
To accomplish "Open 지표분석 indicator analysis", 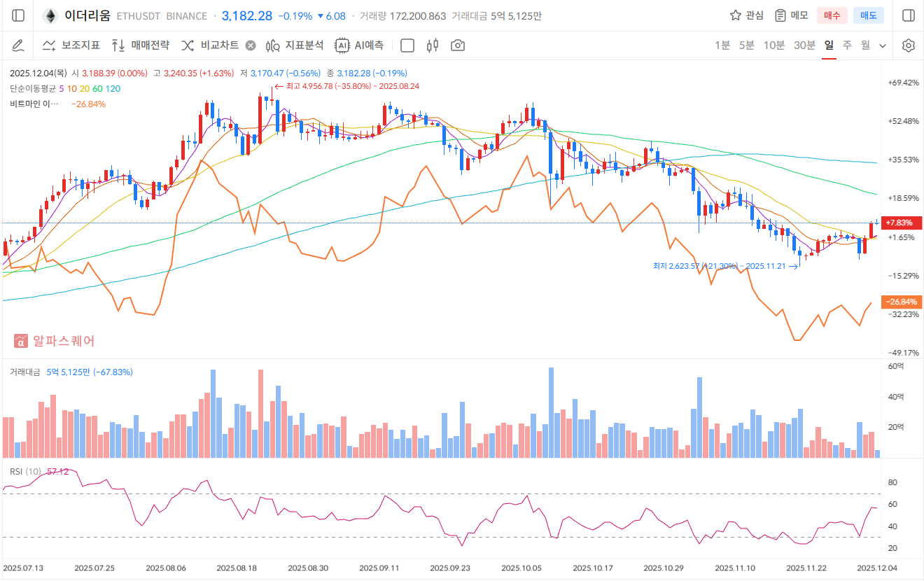I will 295,45.
